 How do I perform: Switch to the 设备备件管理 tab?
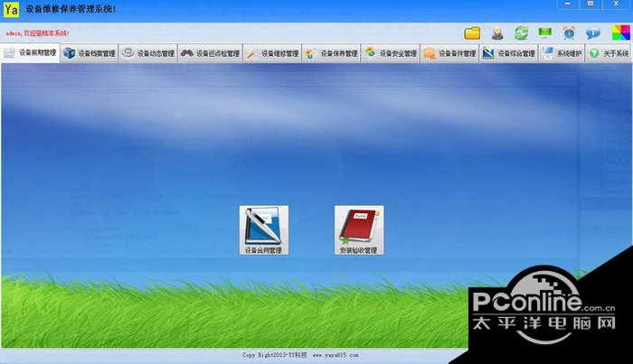pyautogui.click(x=449, y=53)
